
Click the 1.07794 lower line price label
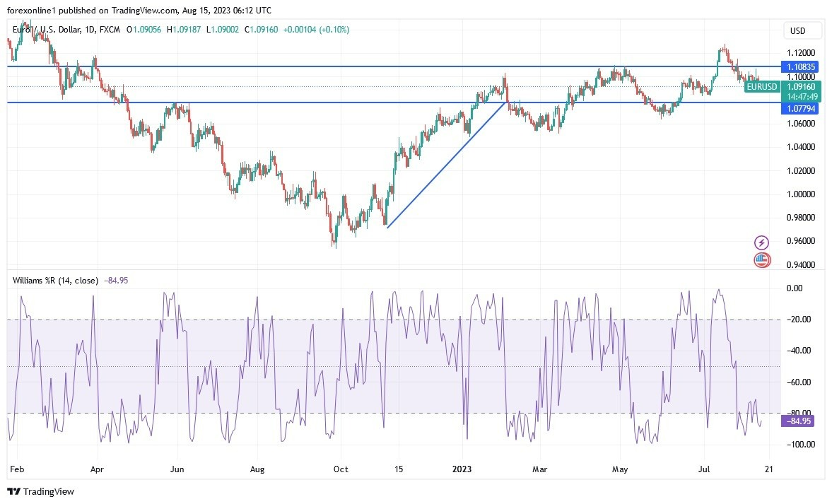point(801,108)
